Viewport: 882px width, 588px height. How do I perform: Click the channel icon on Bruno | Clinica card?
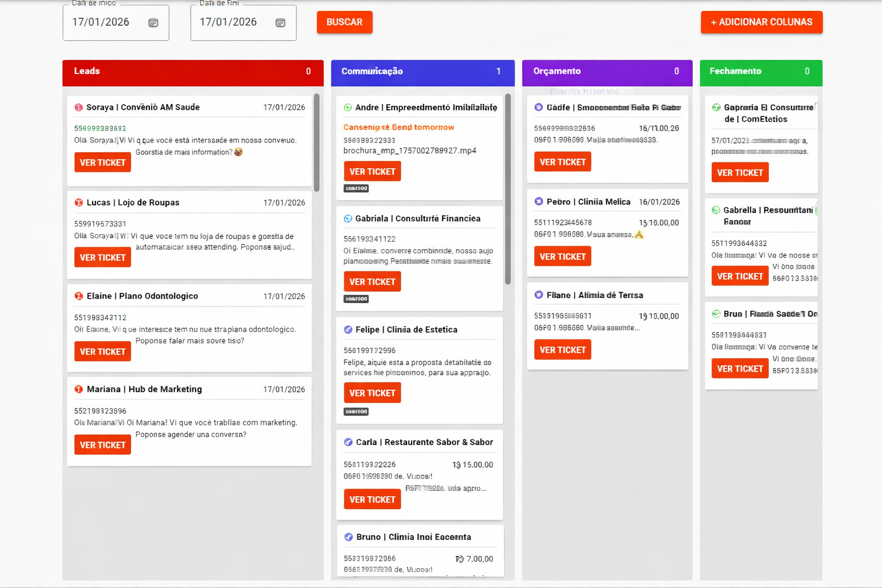[x=349, y=537]
